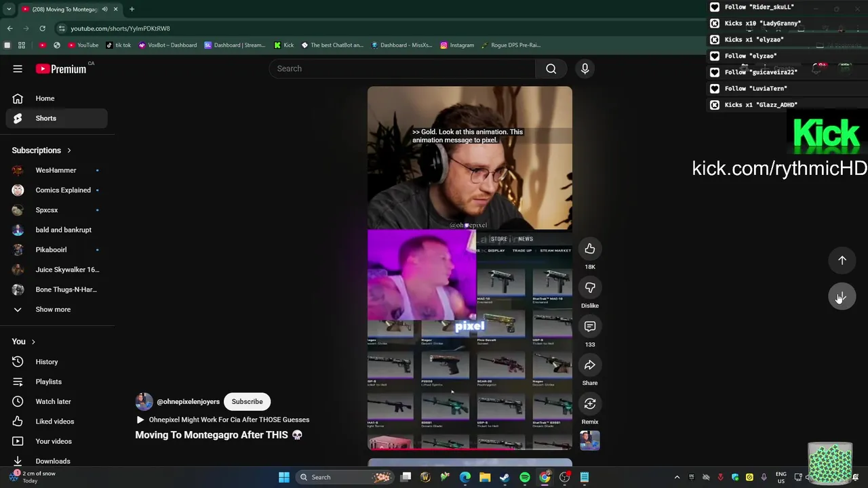Open Downloads in sidebar
The image size is (868, 488).
click(57, 461)
